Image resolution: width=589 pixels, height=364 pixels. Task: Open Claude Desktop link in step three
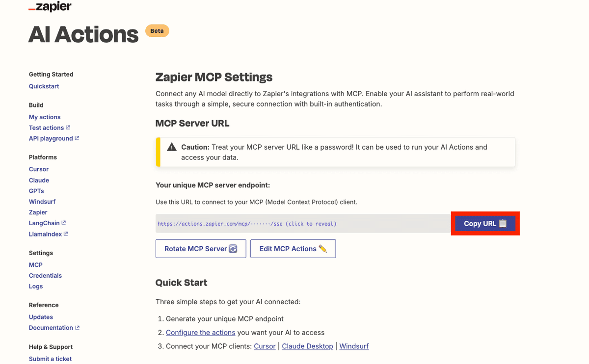307,346
